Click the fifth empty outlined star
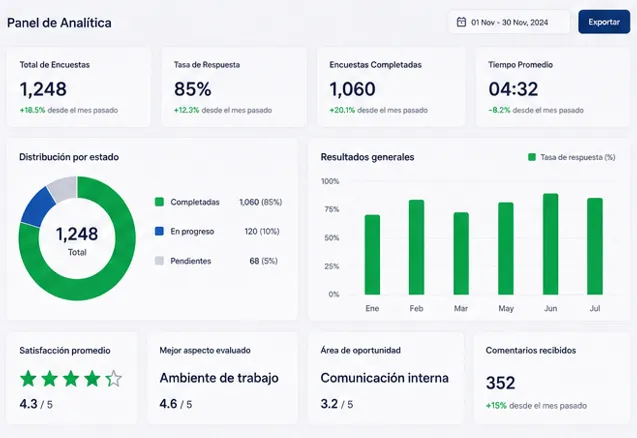This screenshot has width=637, height=438. [x=114, y=379]
